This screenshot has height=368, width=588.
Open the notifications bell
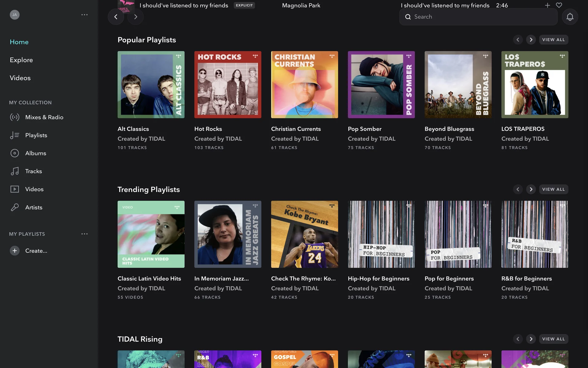pos(570,17)
